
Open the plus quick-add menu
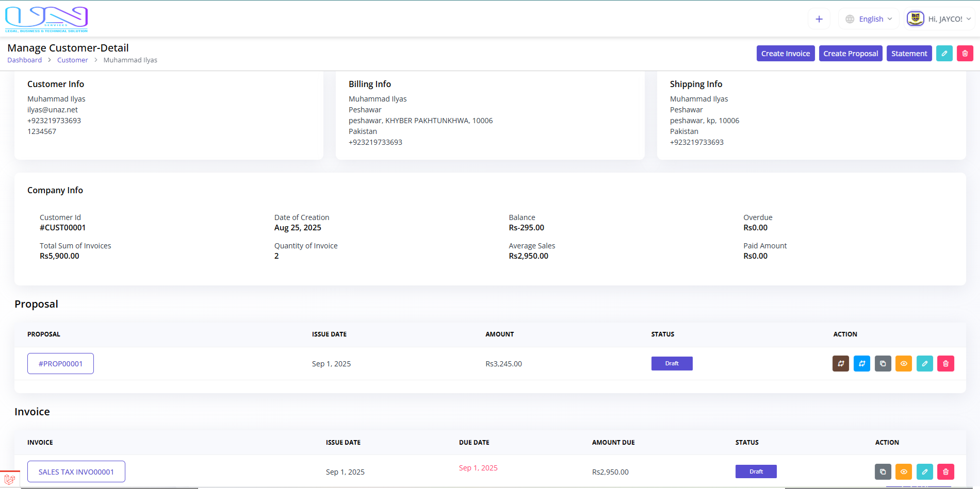[x=819, y=19]
